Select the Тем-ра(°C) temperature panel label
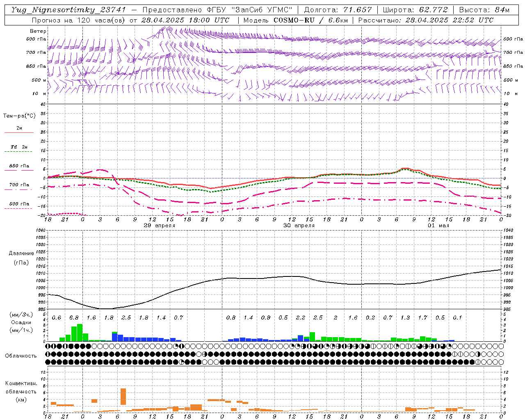 click(19, 116)
